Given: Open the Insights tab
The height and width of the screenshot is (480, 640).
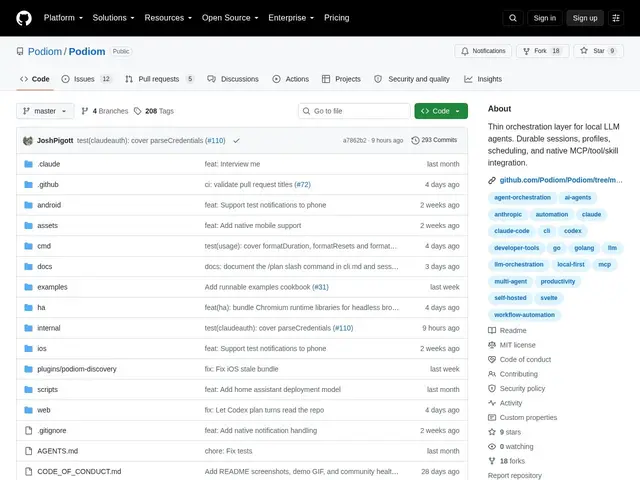Looking at the screenshot, I should coord(483,79).
